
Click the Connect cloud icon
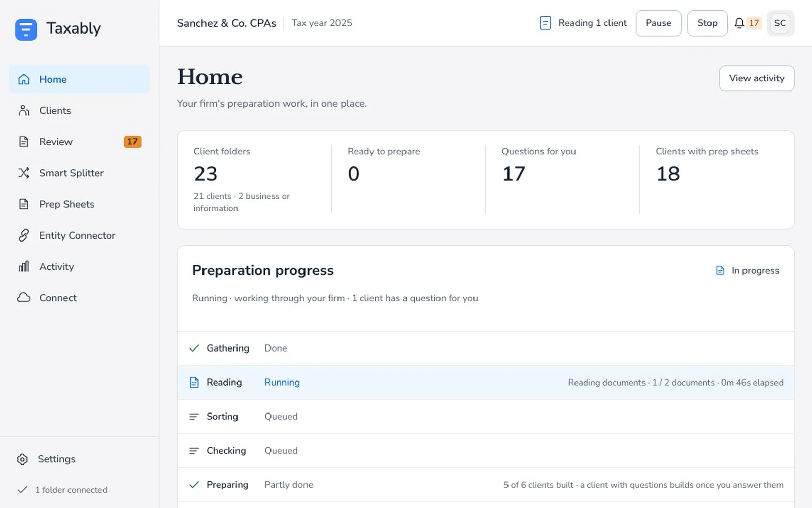pyautogui.click(x=24, y=298)
